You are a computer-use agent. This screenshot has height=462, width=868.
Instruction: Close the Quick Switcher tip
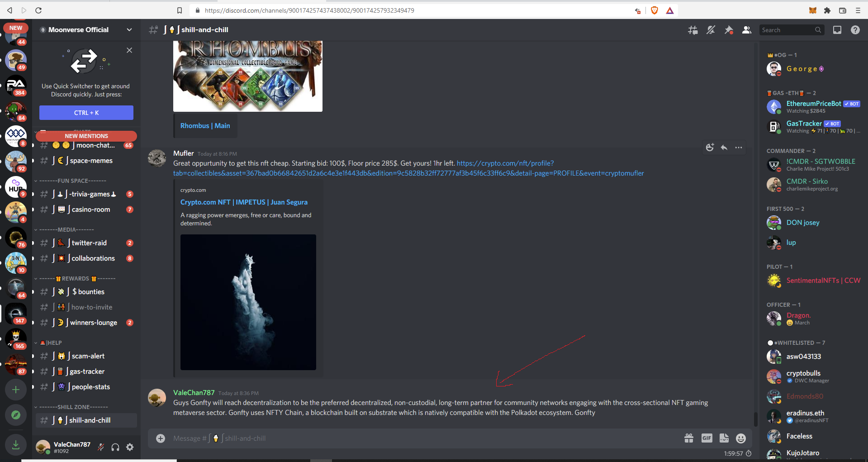129,50
